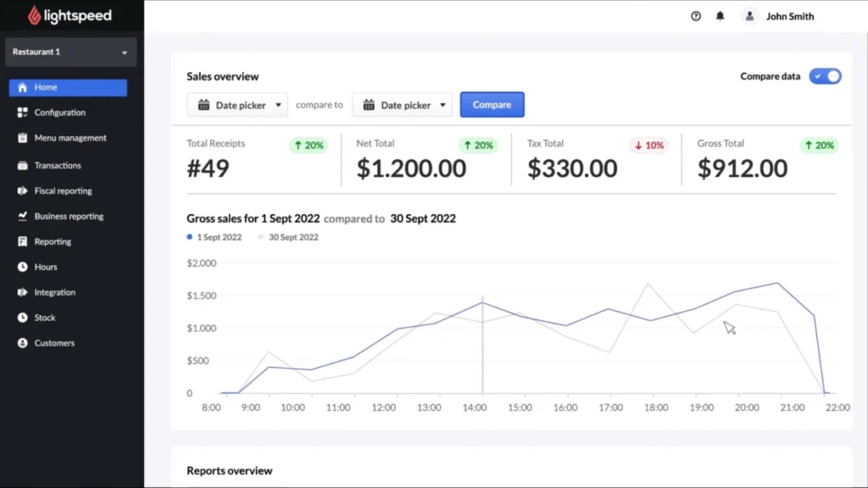This screenshot has height=488, width=868.
Task: Click the Configuration sidebar icon
Action: (x=23, y=113)
